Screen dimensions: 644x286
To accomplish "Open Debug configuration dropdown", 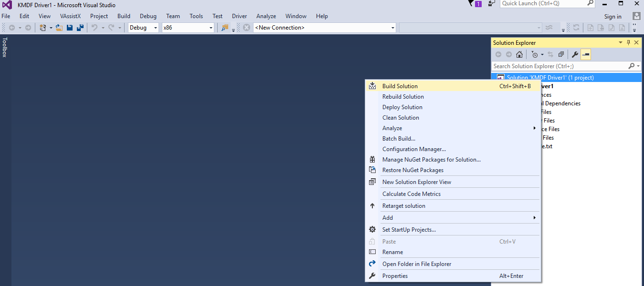I will (143, 28).
